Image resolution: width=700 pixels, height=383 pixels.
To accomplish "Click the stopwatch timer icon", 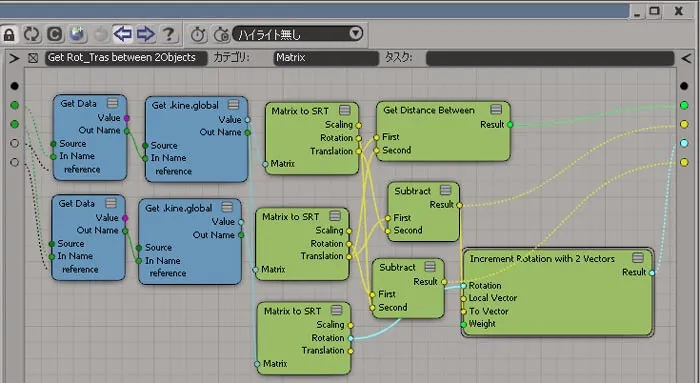I will point(199,34).
